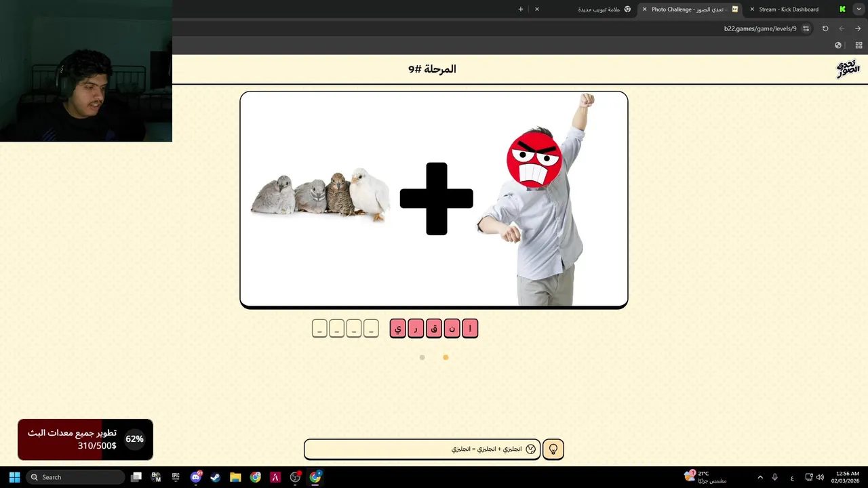Go back to the previous page
Viewport: 868px width, 488px height.
pyautogui.click(x=858, y=28)
